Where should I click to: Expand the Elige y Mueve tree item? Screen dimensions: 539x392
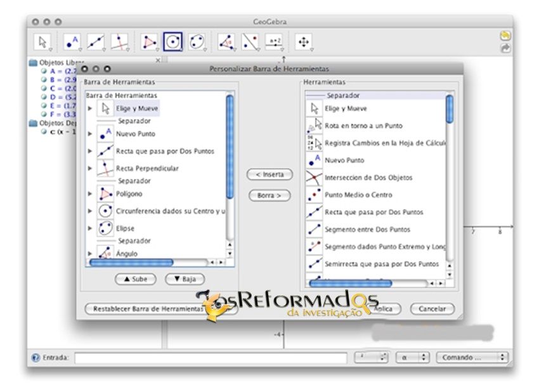coord(90,108)
